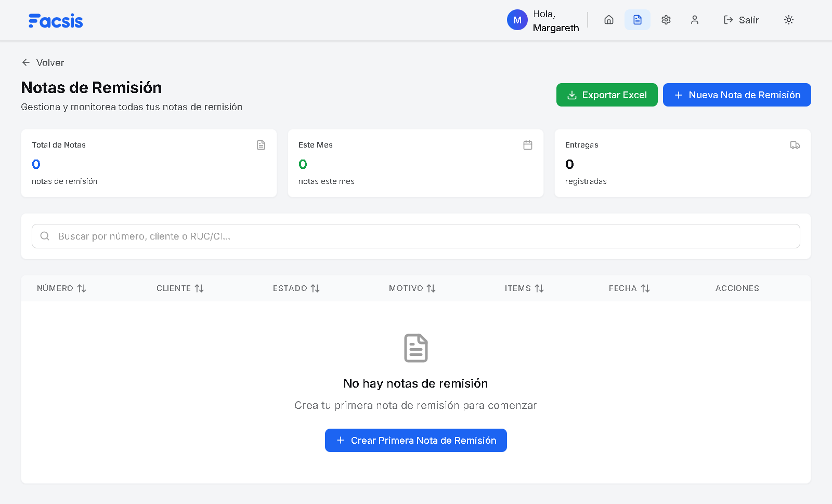
Task: Sort table by Fecha column
Action: pyautogui.click(x=629, y=288)
